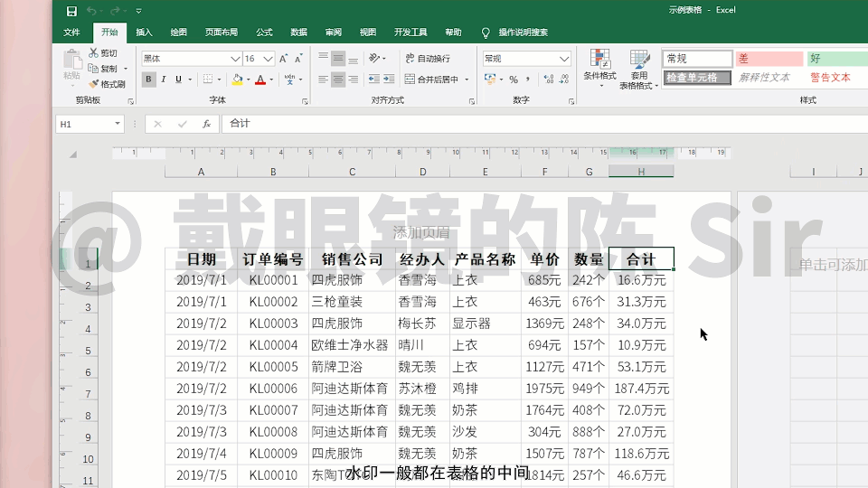The image size is (868, 488).
Task: Open 条件格式 conditional formatting
Action: [x=599, y=70]
